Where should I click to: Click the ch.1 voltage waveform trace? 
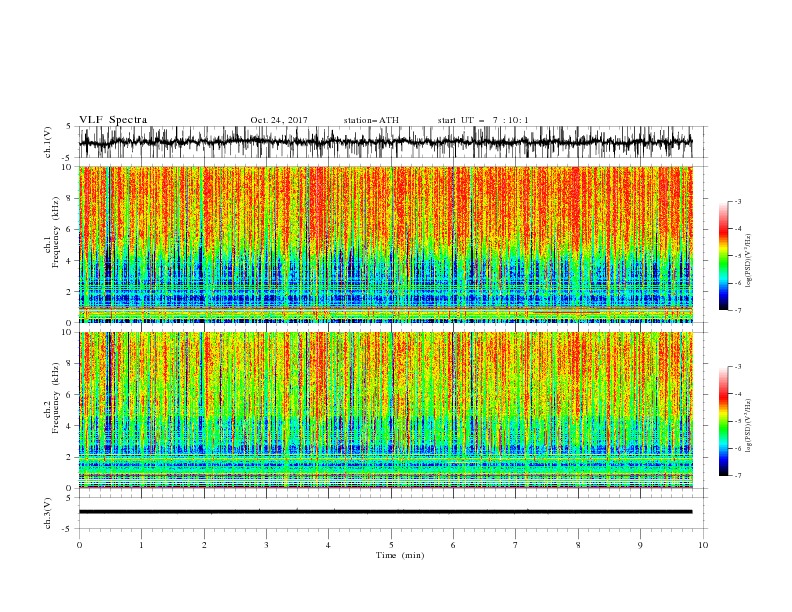pos(385,142)
